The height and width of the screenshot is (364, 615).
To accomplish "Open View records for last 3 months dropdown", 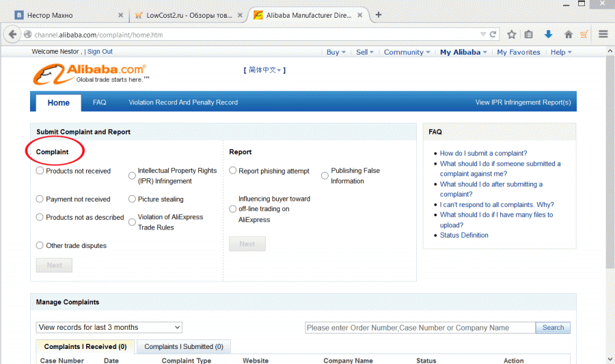I will coord(109,327).
